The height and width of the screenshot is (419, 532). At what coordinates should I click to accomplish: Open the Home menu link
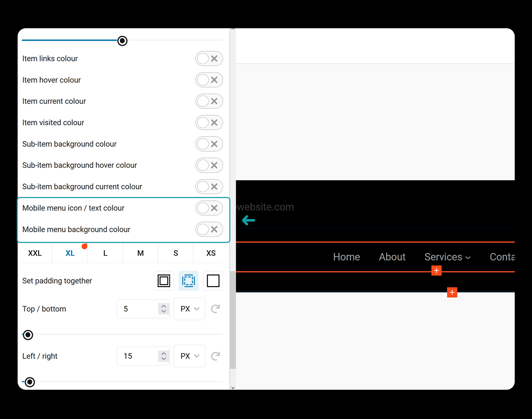346,257
